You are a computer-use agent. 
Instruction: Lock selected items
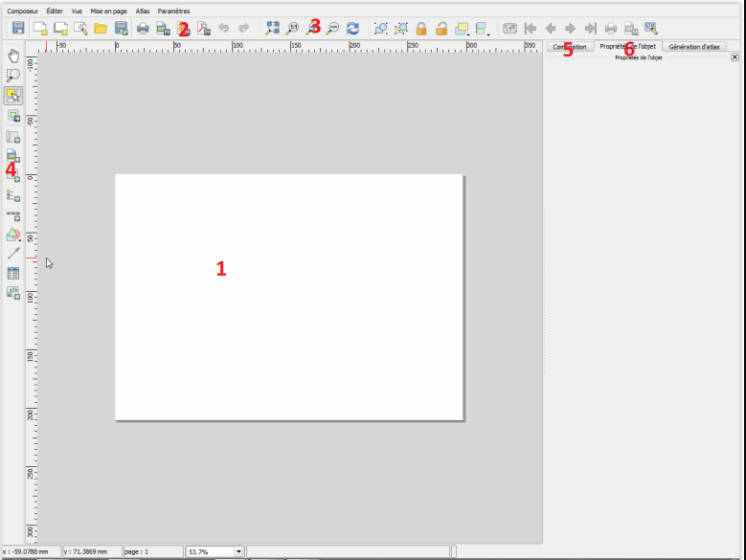click(x=421, y=29)
